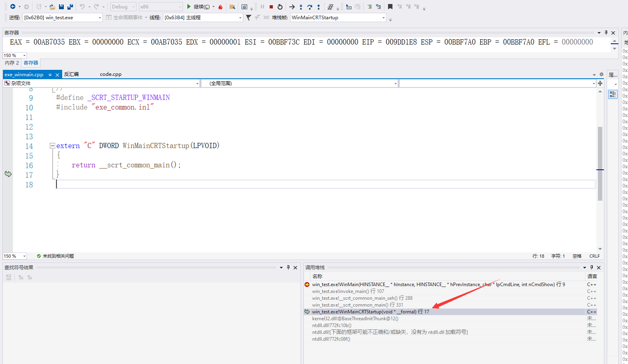
Task: Open the x86 platform dropdown
Action: click(x=161, y=7)
